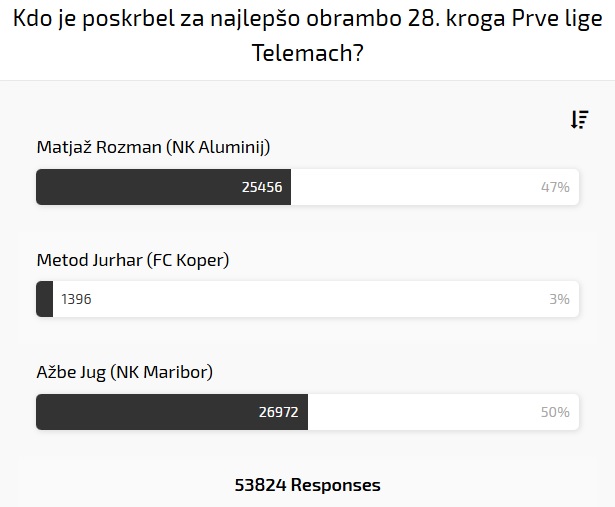Click the small dark fill of Jurhar's bar
Screen dimensions: 615x507
click(x=45, y=299)
